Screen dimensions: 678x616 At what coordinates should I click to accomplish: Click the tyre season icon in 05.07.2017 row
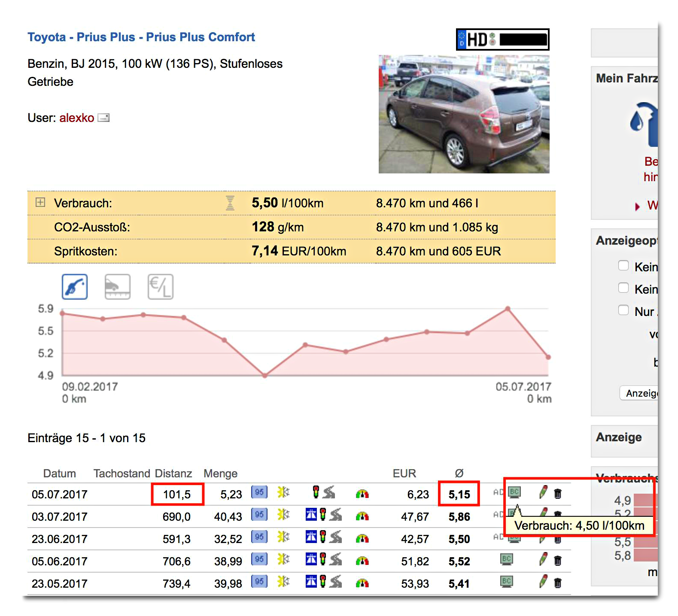[283, 492]
